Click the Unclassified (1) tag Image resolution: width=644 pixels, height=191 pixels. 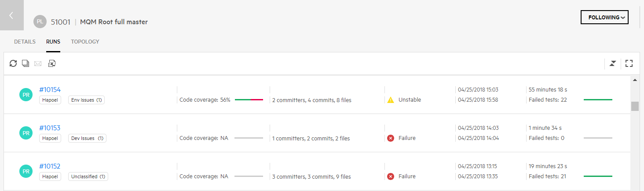(88, 176)
